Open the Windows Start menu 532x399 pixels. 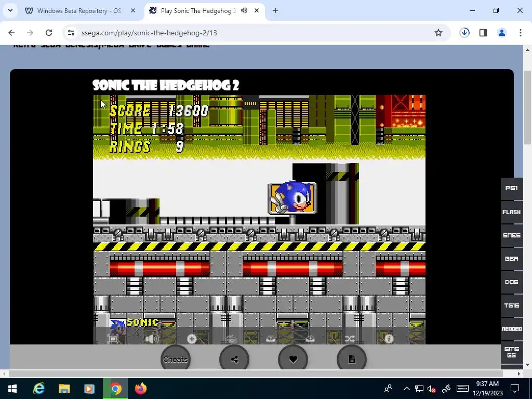coord(12,389)
